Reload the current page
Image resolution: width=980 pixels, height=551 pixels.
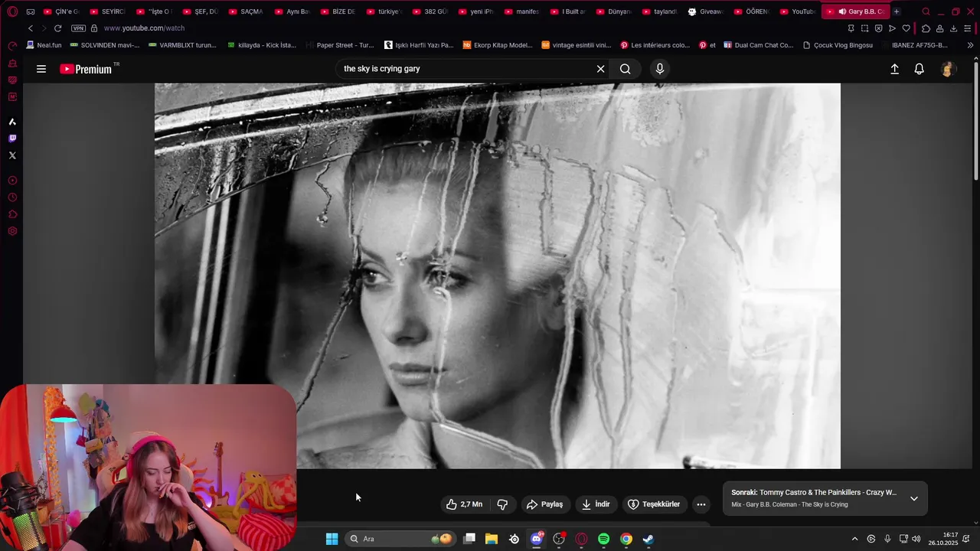click(x=57, y=28)
